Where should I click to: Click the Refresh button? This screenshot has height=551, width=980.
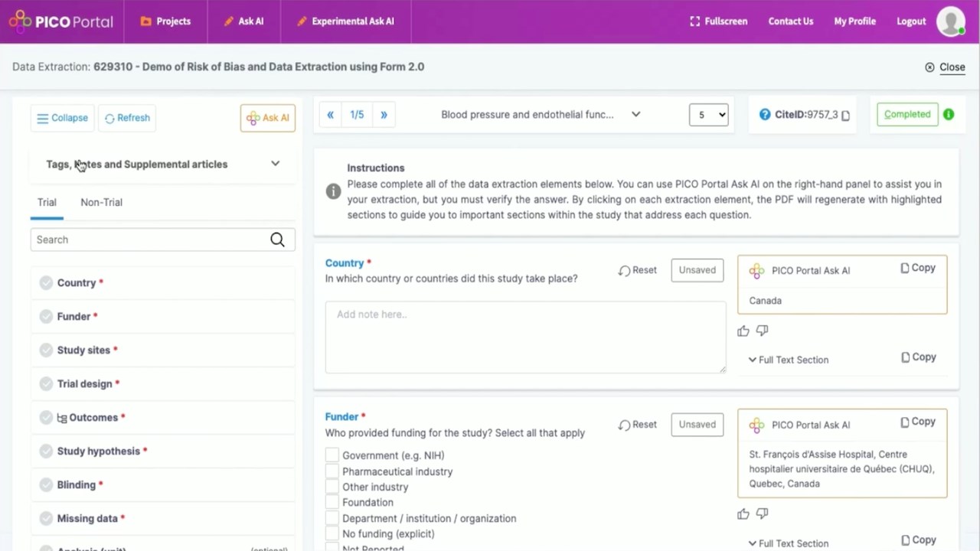click(x=127, y=118)
